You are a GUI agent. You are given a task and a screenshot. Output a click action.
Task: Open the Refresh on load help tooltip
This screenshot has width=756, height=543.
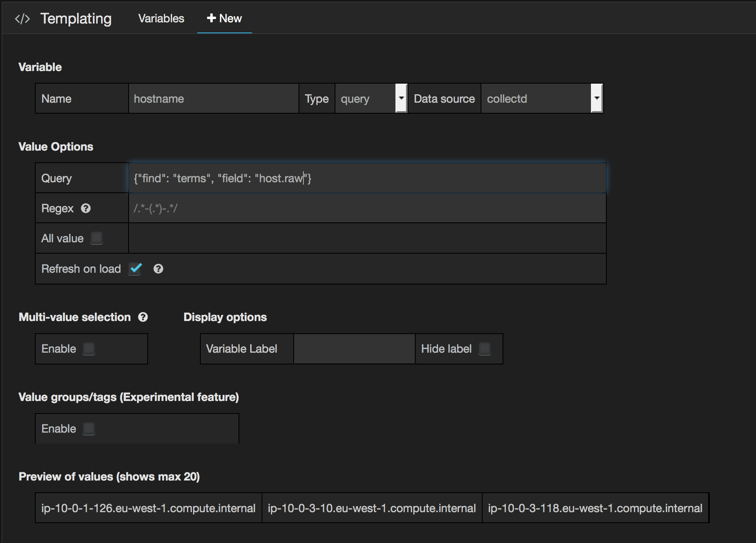(158, 269)
